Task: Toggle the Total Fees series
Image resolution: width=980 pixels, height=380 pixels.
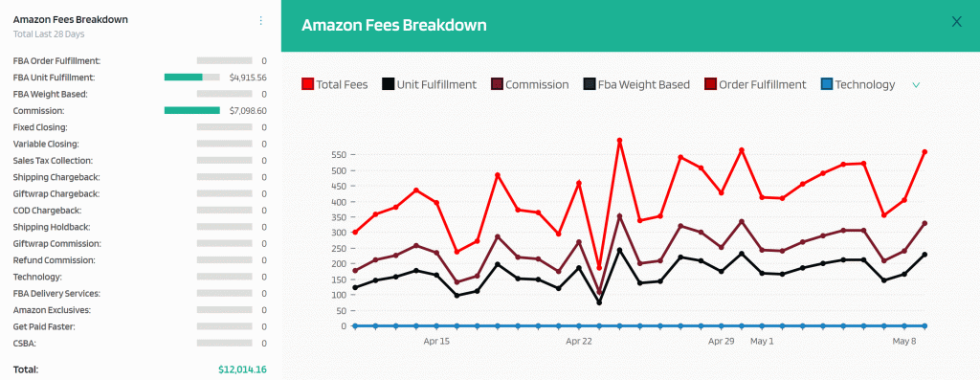Action: (x=334, y=84)
